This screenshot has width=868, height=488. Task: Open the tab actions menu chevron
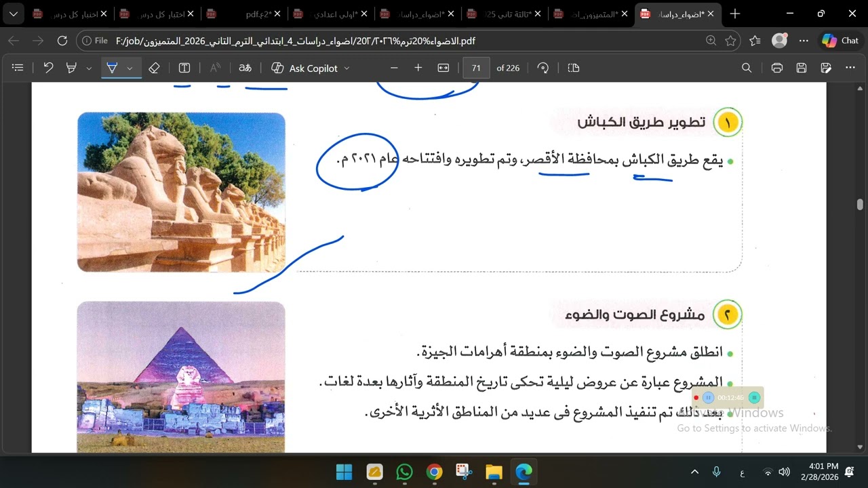tap(14, 14)
